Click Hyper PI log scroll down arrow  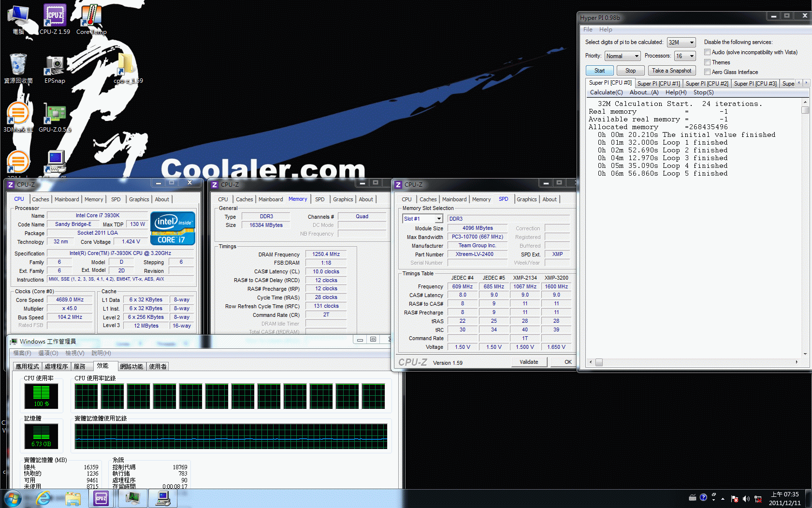point(805,354)
